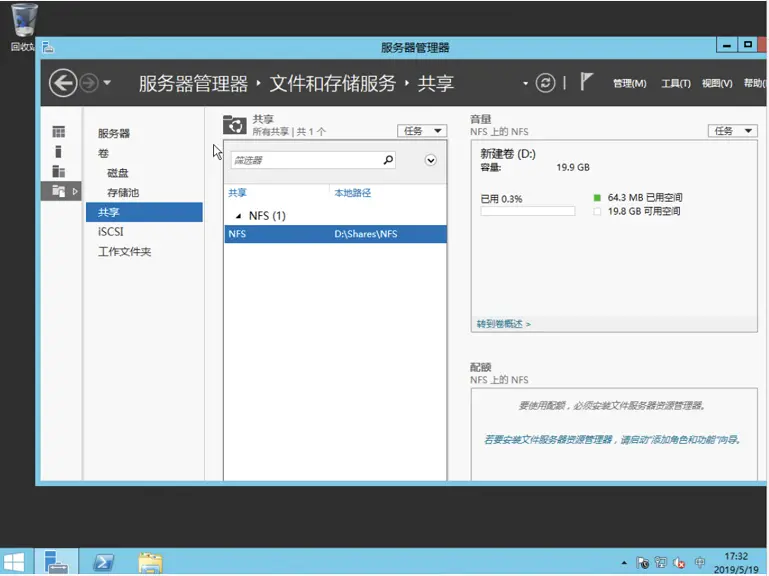Expand the filter options chevron button
The image size is (769, 576).
click(x=431, y=160)
